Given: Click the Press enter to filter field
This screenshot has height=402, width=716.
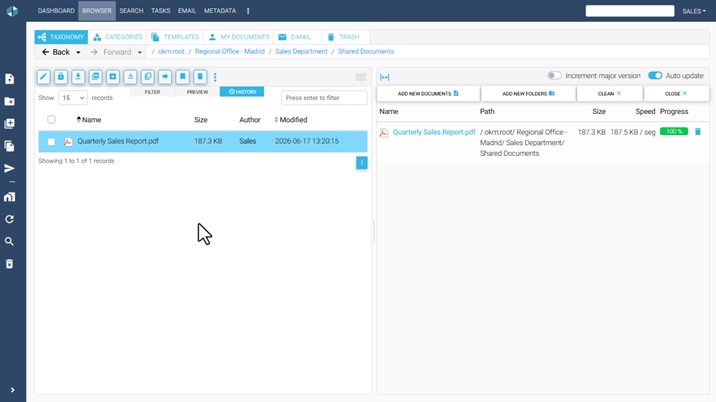Looking at the screenshot, I should coord(324,98).
